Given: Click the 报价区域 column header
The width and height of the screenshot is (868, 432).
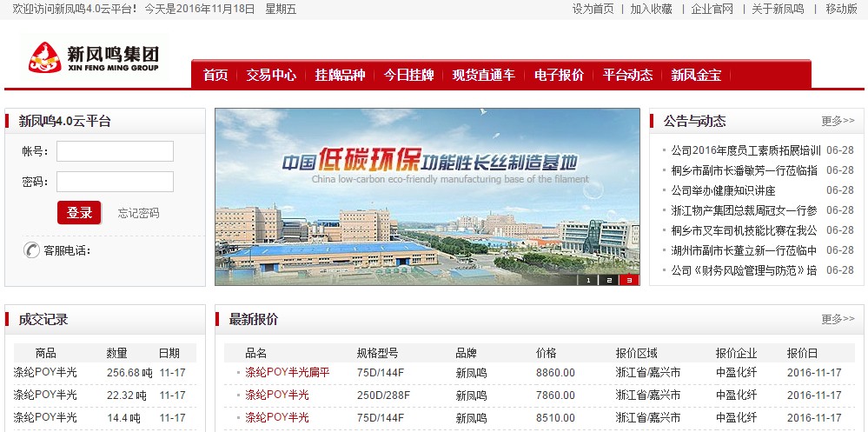Looking at the screenshot, I should (637, 354).
